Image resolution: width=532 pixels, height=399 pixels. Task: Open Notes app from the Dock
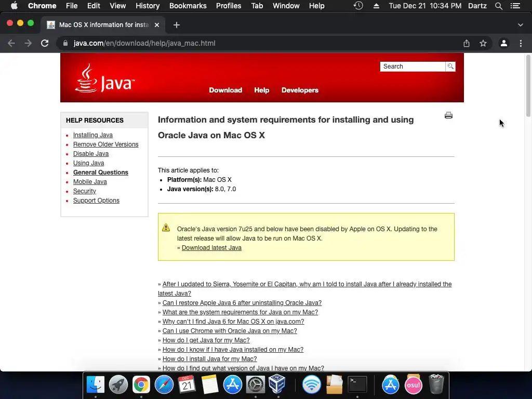210,384
